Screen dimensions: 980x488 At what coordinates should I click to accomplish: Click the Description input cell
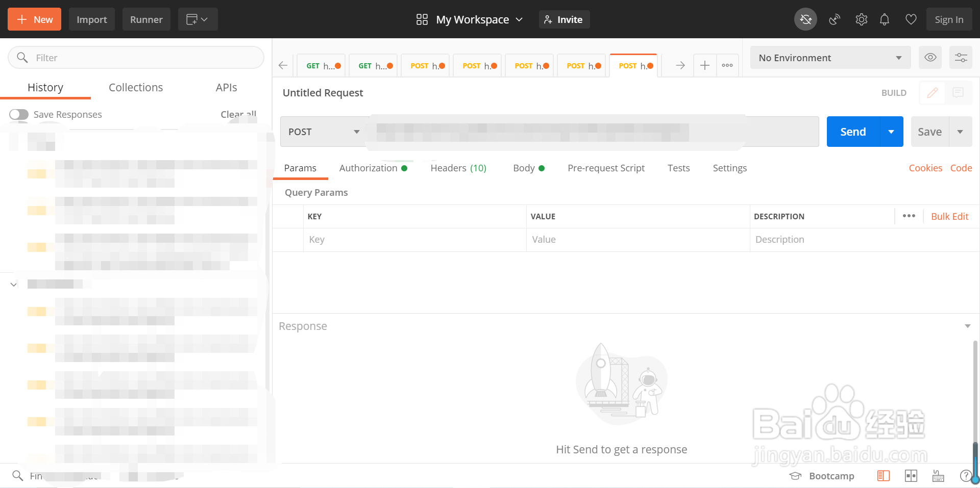point(865,240)
